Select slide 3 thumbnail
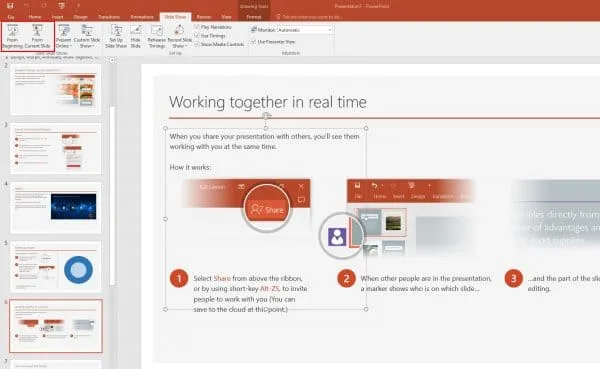This screenshot has width=600, height=369. click(x=56, y=149)
